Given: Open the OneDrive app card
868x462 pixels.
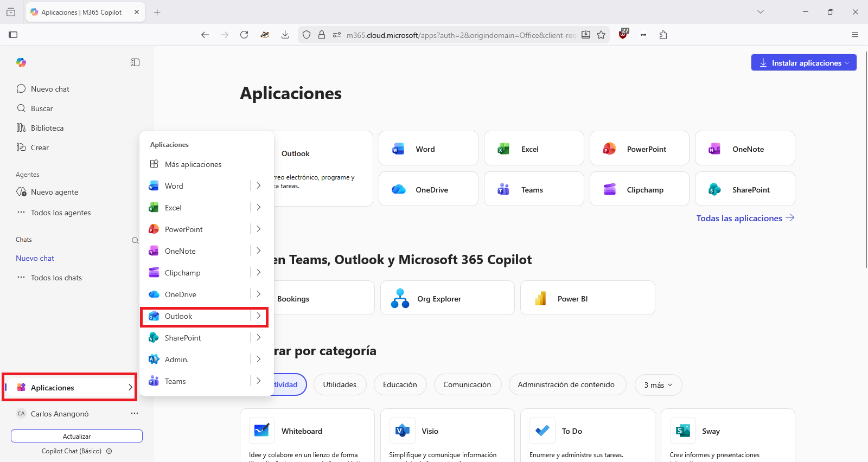Looking at the screenshot, I should (x=429, y=189).
